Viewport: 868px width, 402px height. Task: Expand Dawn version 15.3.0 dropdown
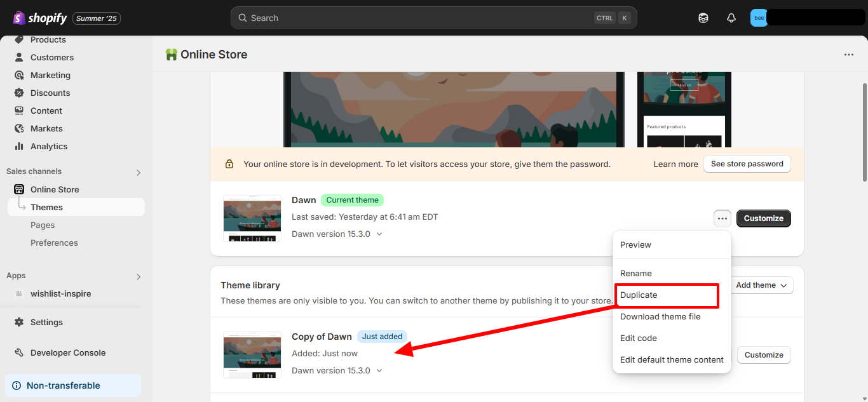379,234
